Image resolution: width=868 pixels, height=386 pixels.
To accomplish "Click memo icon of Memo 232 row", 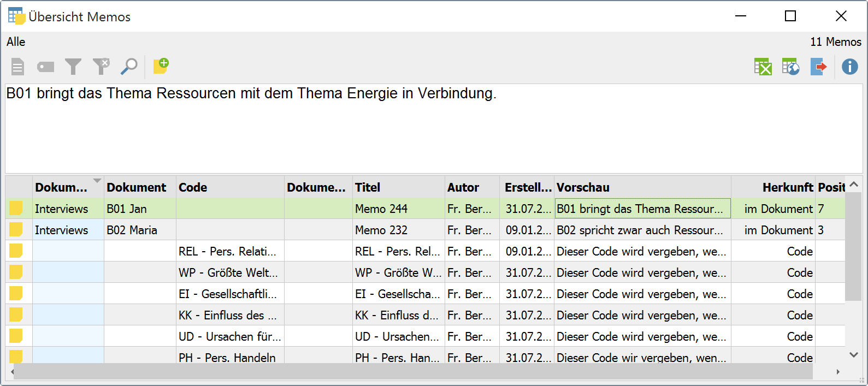I will tap(16, 230).
